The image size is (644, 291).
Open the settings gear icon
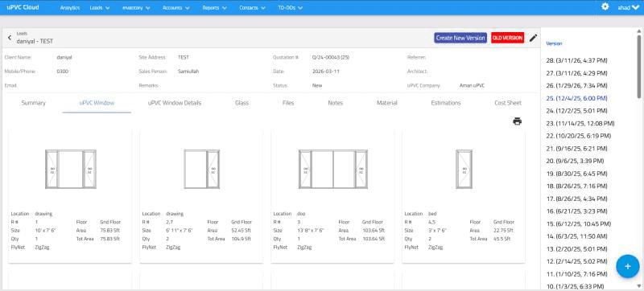(605, 6)
